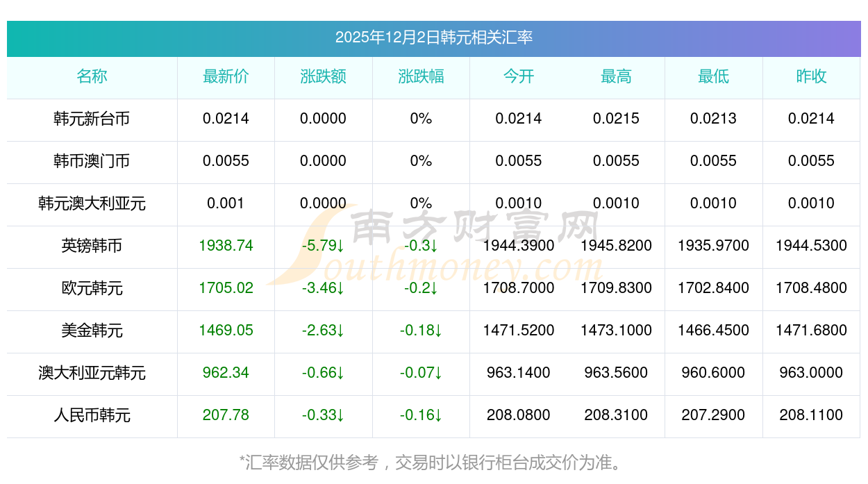Click the title 2025年12月2日韩元相关汇率
This screenshot has width=868, height=484.
[x=434, y=37]
